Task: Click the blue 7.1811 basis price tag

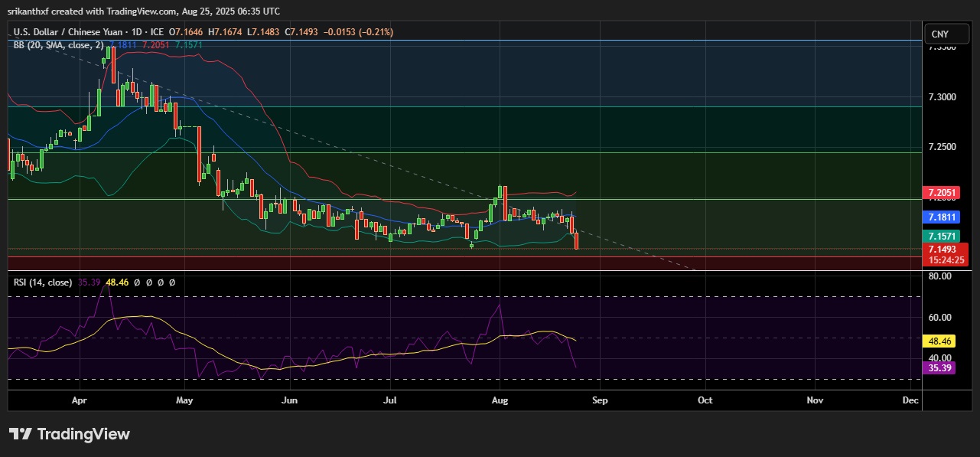Action: coord(946,217)
